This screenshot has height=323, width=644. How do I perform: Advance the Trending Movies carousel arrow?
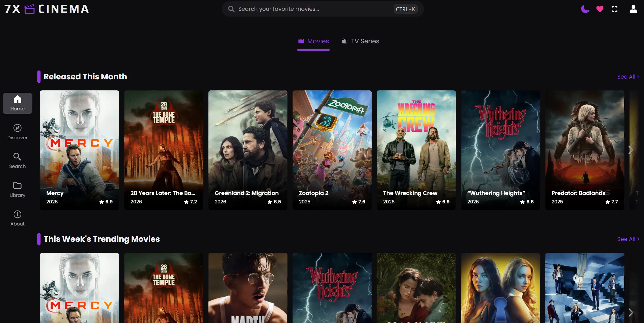630,312
